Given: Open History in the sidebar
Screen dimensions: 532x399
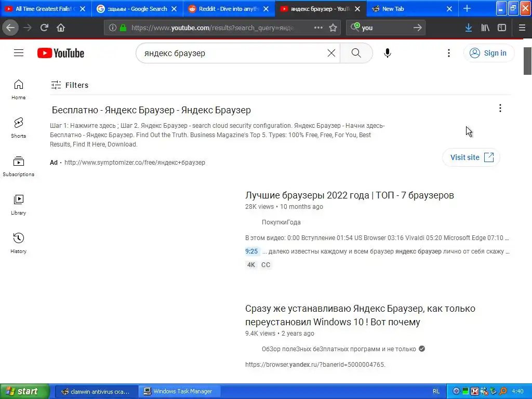Looking at the screenshot, I should (x=18, y=243).
